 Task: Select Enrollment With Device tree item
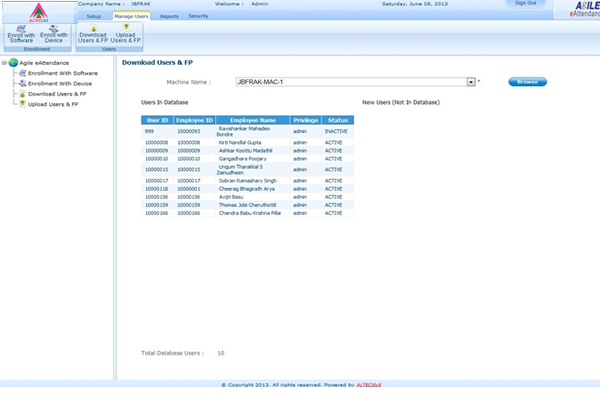coord(60,83)
